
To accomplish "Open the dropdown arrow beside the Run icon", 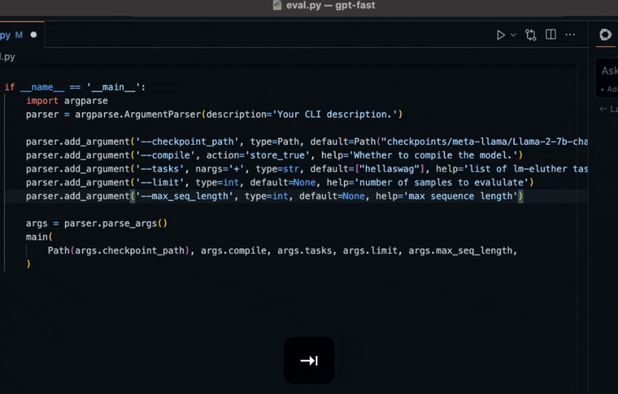I will pyautogui.click(x=513, y=35).
